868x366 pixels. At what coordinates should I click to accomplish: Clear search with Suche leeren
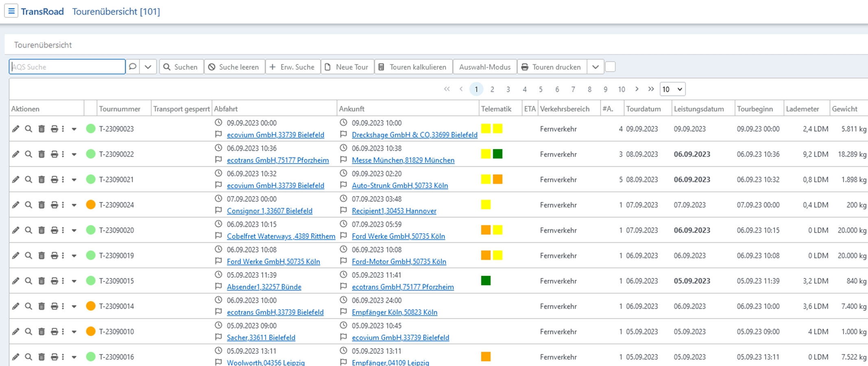click(x=234, y=67)
